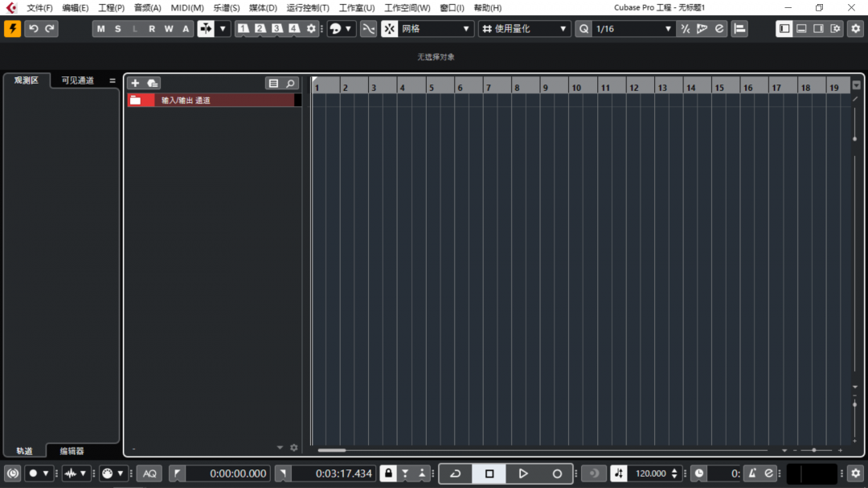Click the AQ auto-quantize button
The height and width of the screenshot is (488, 868).
[149, 474]
